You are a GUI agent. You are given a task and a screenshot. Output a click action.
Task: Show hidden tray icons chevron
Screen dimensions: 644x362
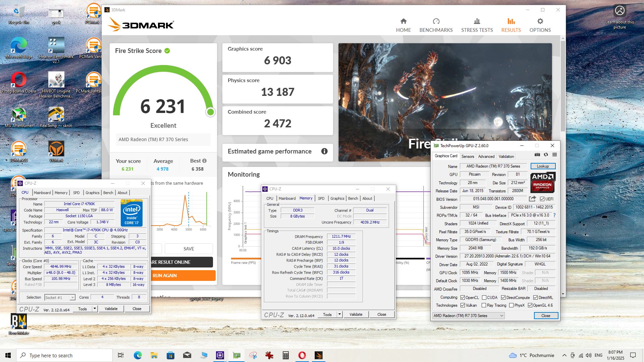pyautogui.click(x=564, y=355)
